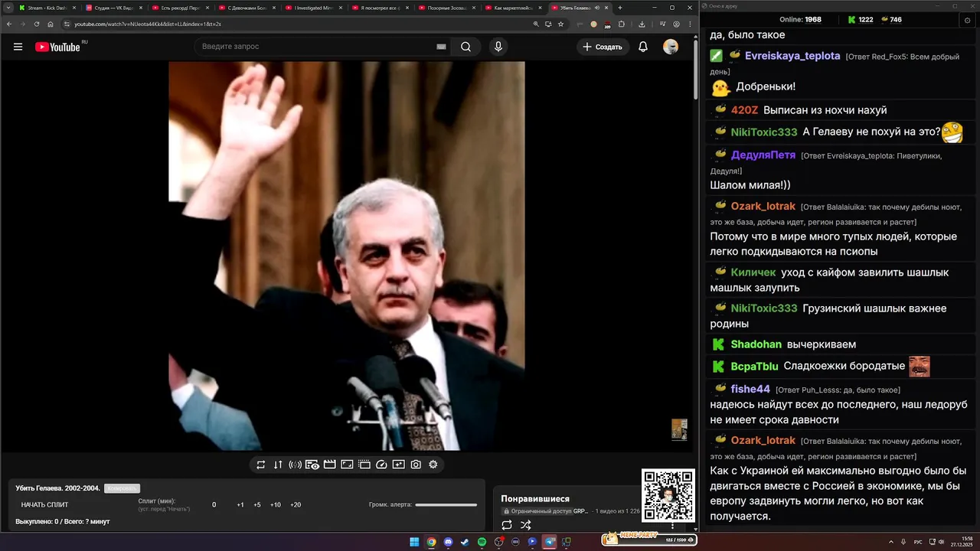This screenshot has height=551, width=980.
Task: Start voice search with microphone icon
Action: (x=498, y=47)
